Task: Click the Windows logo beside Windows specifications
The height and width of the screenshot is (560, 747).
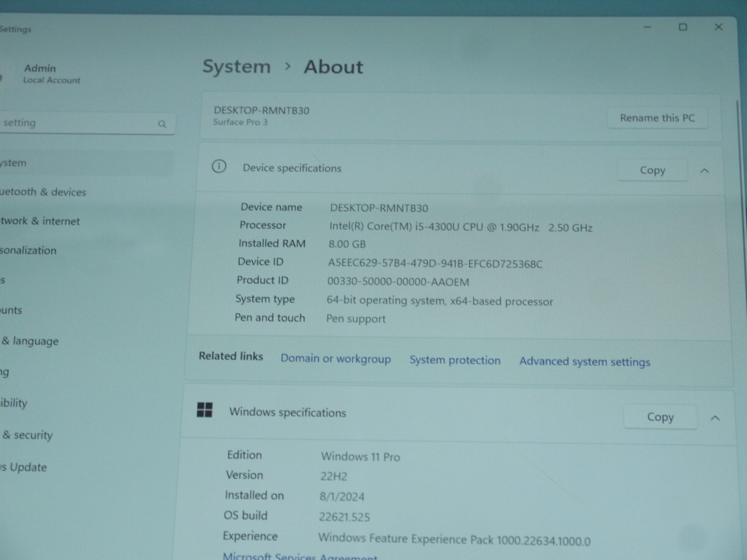Action: [204, 410]
